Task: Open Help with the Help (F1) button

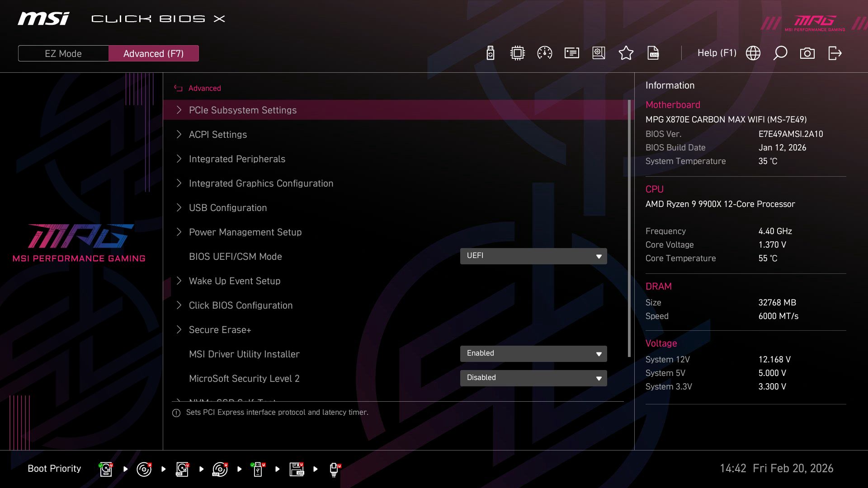Action: pos(717,53)
